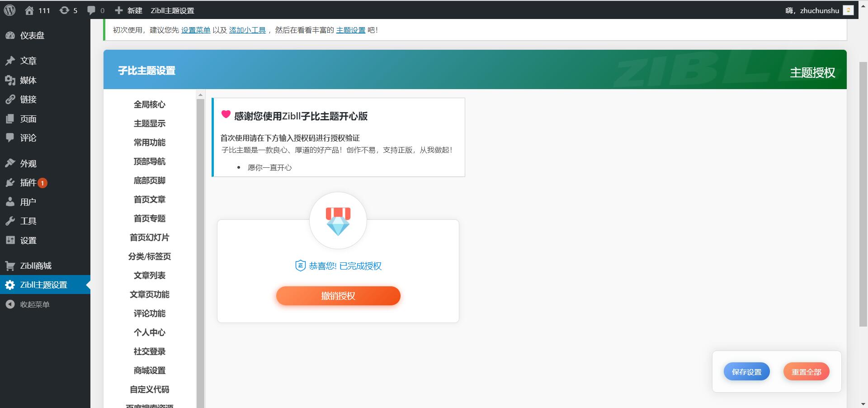Click plugin update badge showing 1
Image resolution: width=868 pixels, height=408 pixels.
coord(42,183)
